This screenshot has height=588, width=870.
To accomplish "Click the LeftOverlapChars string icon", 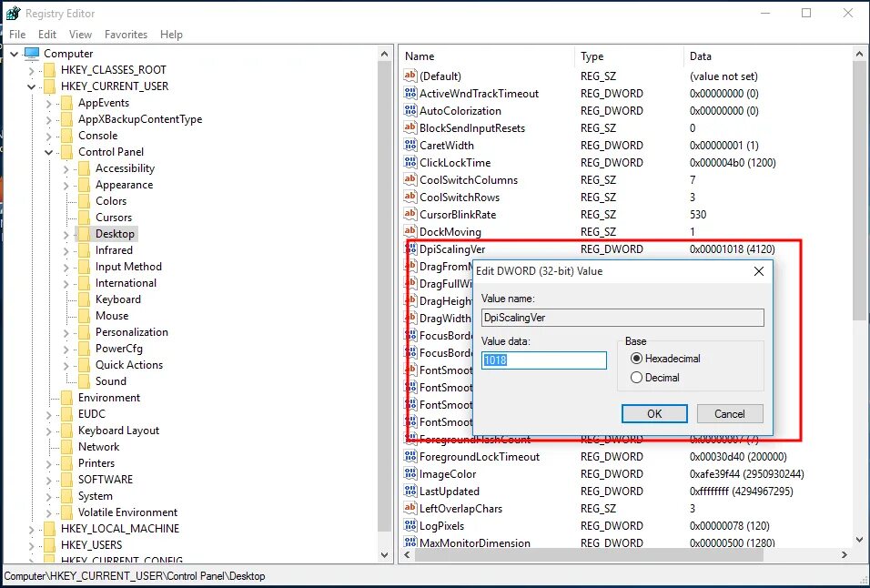I will coord(410,508).
